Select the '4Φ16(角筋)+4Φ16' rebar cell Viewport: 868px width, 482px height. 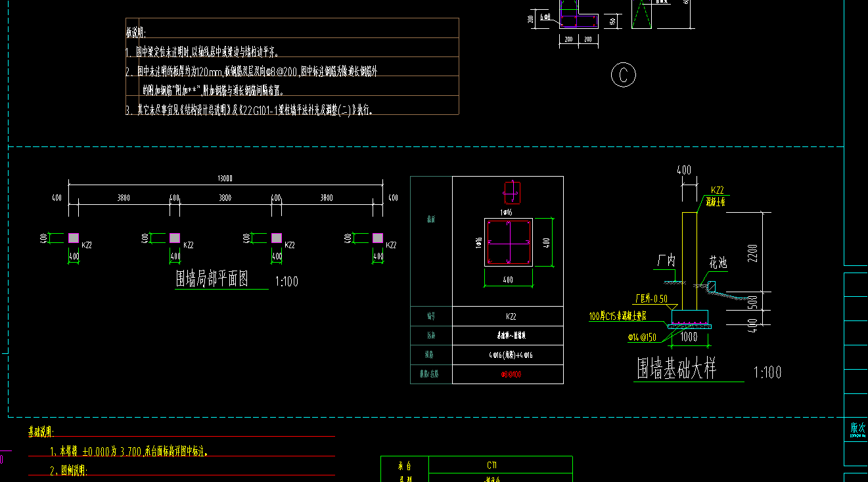tap(508, 355)
